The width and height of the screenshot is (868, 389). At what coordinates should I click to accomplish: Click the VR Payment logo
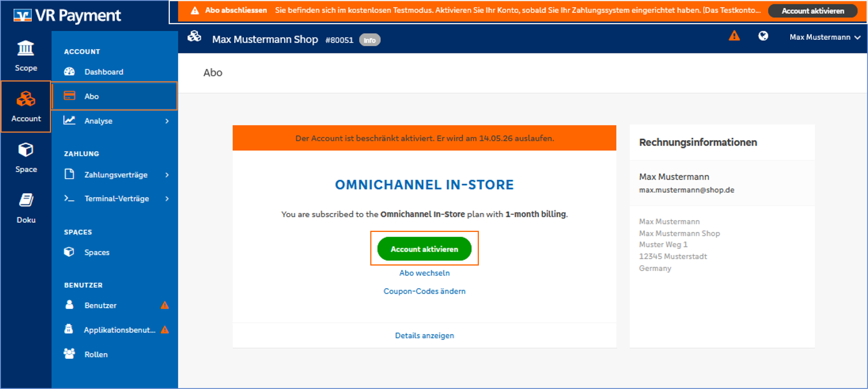[x=67, y=15]
